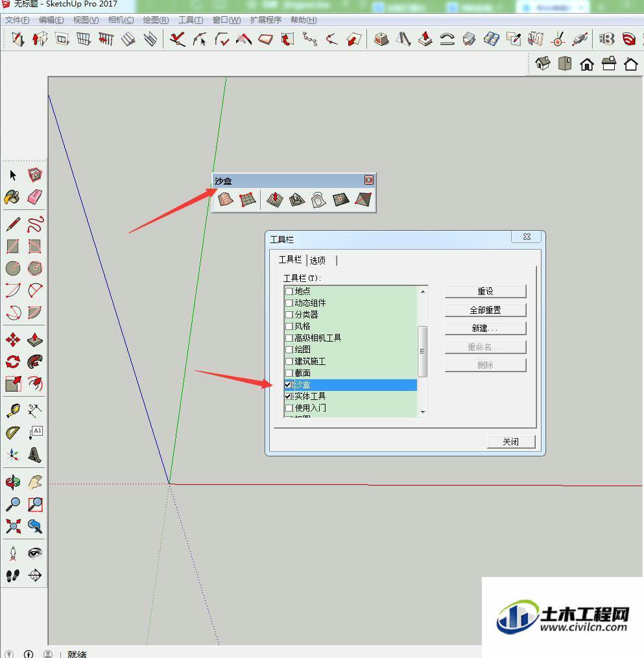Check the 动态组件 toolbar option
This screenshot has width=644, height=658.
tap(289, 303)
